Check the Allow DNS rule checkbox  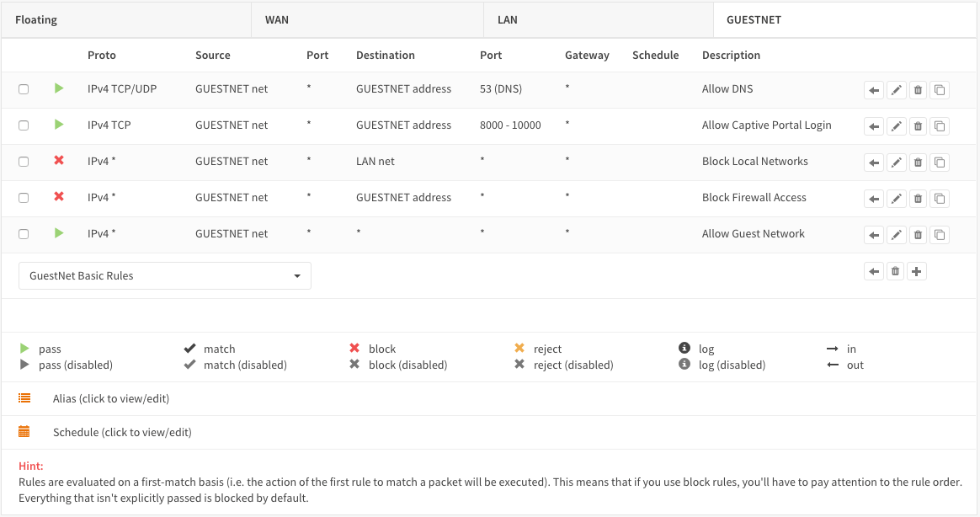coord(24,89)
